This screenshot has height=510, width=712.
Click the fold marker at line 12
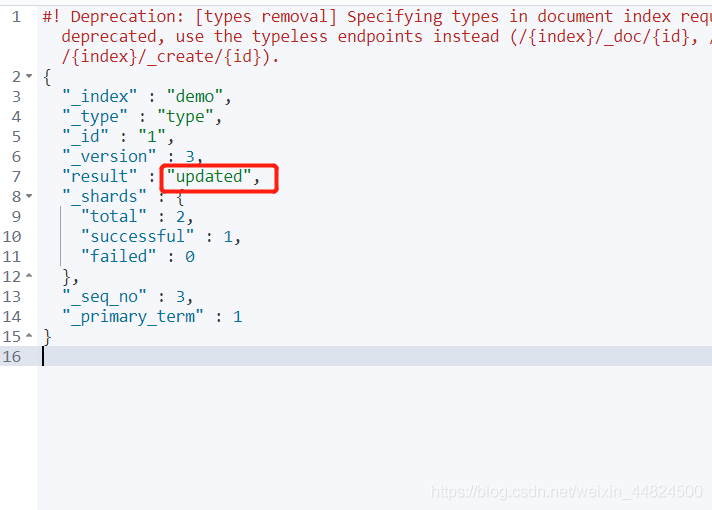(x=29, y=276)
